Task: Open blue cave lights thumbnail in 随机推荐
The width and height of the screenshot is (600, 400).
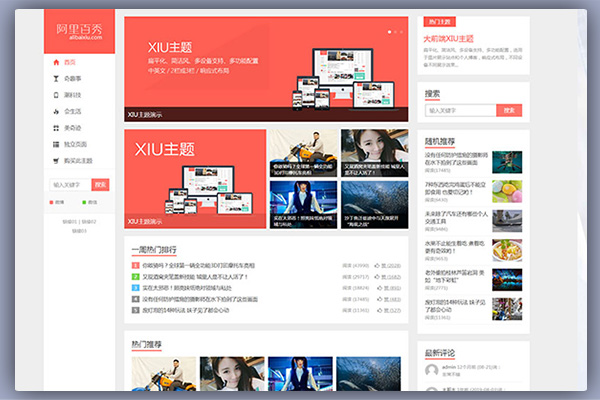Action: pyautogui.click(x=507, y=280)
